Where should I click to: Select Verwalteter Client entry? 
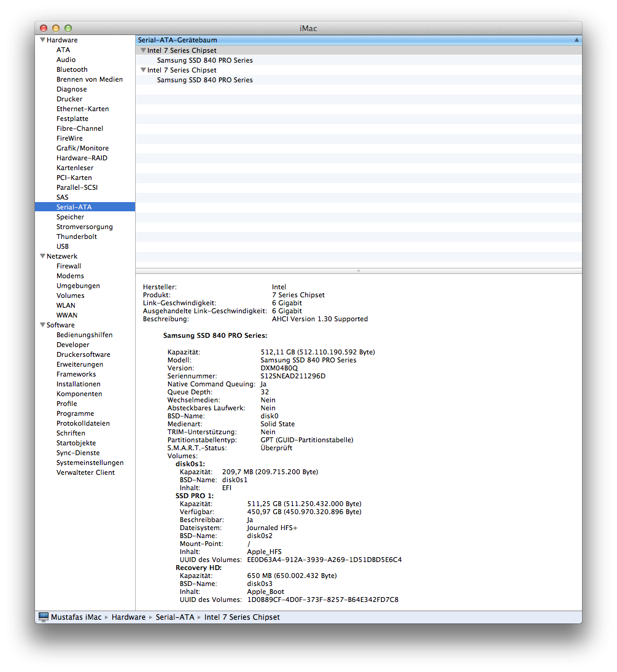pyautogui.click(x=86, y=473)
